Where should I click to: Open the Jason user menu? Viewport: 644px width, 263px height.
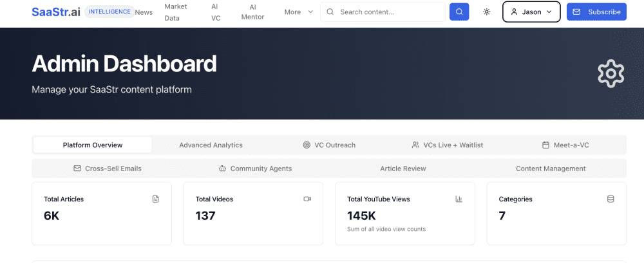pyautogui.click(x=531, y=12)
